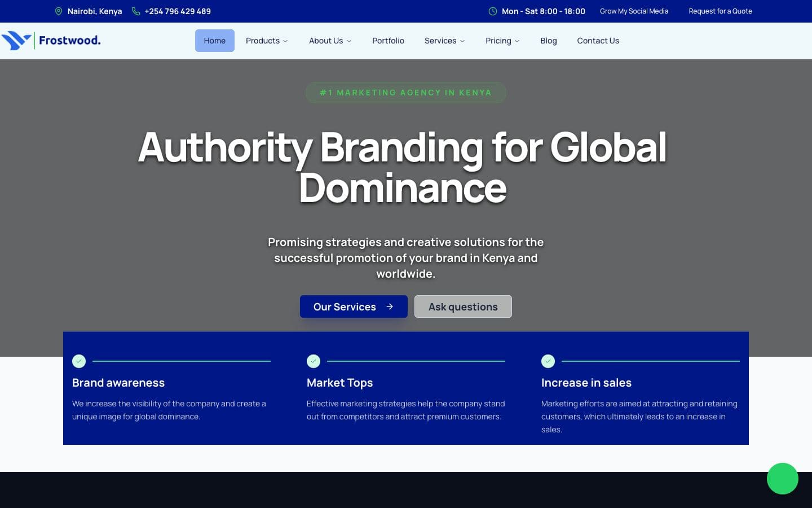Click the location pin icon beside Nairobi, Kenya

(x=59, y=11)
